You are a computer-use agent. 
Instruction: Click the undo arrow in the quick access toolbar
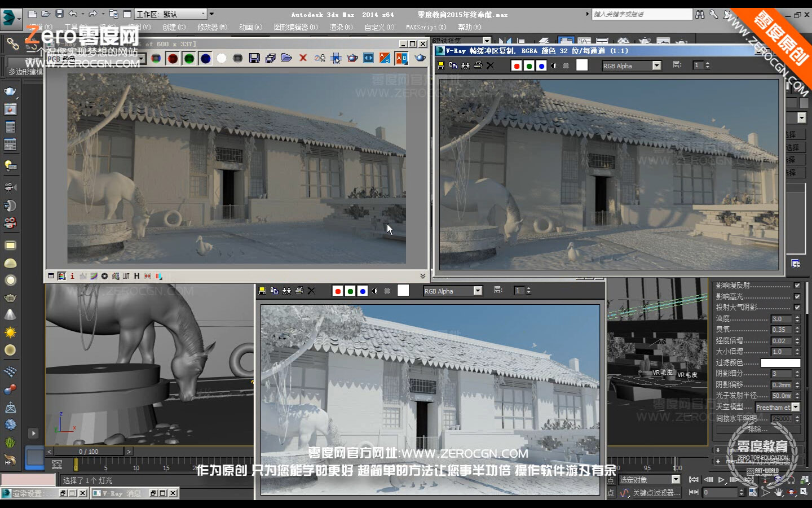pos(73,14)
